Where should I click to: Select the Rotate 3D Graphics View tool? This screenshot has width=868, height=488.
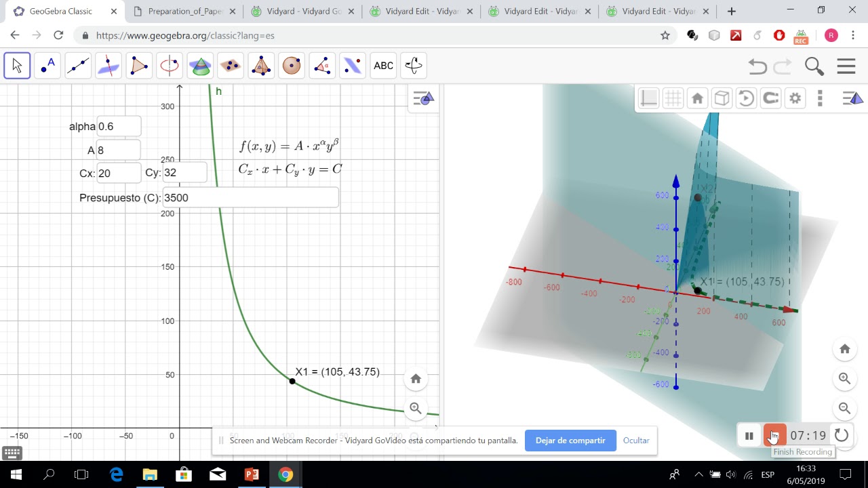click(x=414, y=66)
